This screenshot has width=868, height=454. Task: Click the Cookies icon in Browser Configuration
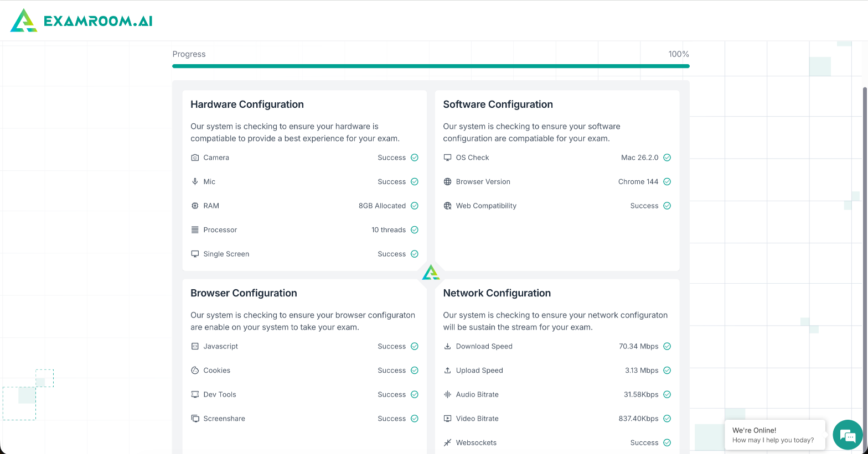tap(195, 370)
